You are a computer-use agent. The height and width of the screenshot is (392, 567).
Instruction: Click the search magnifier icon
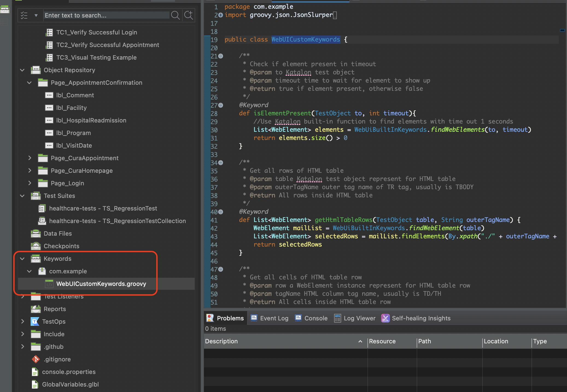tap(175, 15)
